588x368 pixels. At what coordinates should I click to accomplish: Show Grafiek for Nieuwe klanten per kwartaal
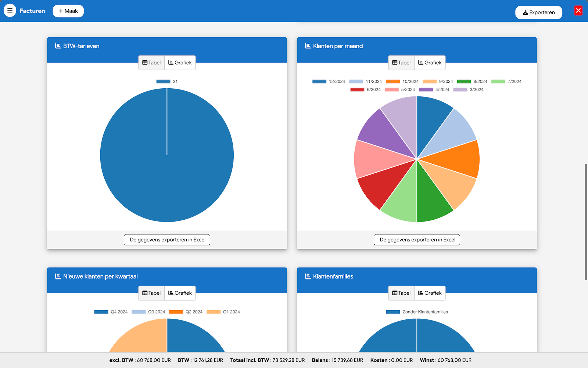180,293
